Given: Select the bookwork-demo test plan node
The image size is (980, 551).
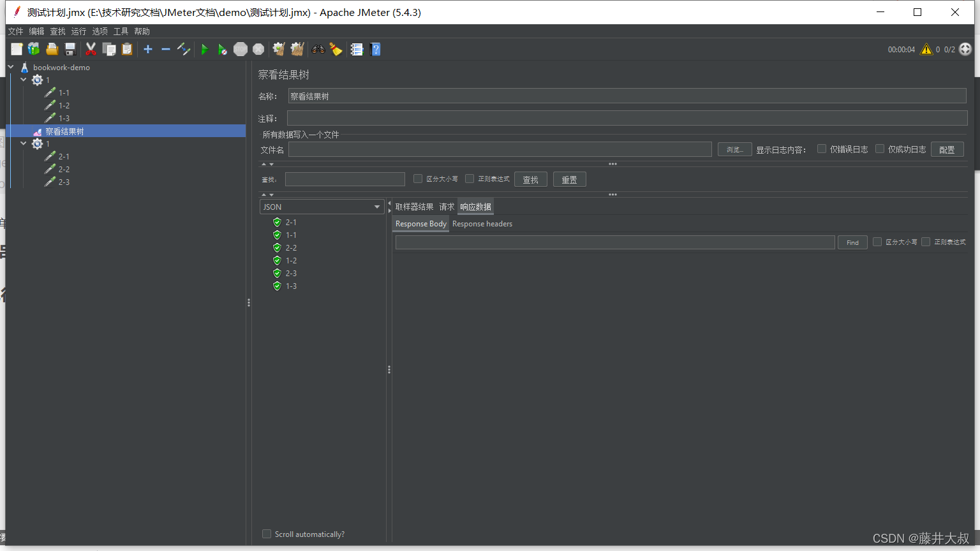Looking at the screenshot, I should coord(61,67).
